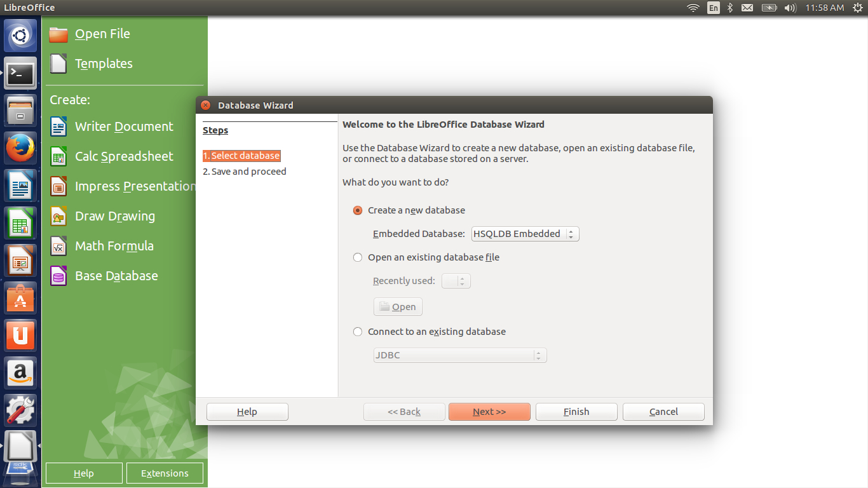Open the messaging mail indicator
Viewport: 868px width, 488px height.
pyautogui.click(x=747, y=8)
